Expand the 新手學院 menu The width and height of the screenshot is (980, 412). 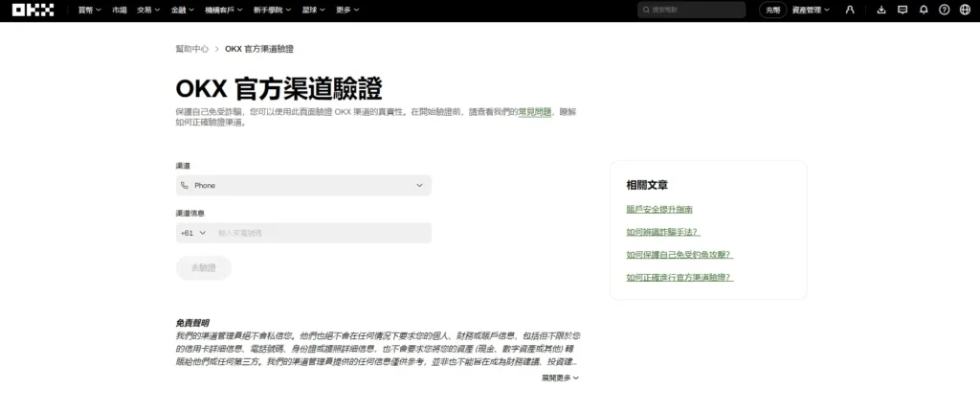(272, 10)
